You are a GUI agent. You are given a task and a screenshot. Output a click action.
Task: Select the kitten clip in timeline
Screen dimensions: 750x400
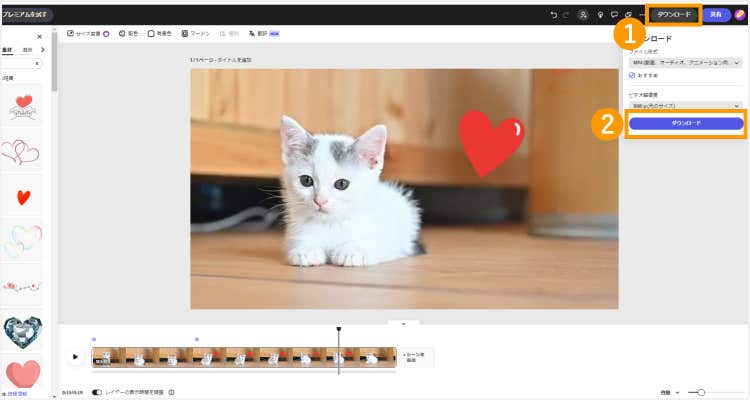point(244,357)
